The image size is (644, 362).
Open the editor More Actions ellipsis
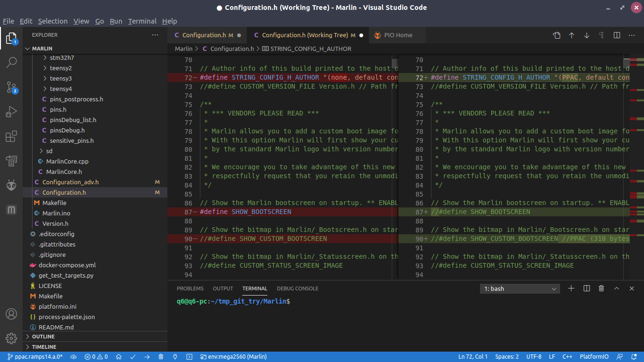632,35
